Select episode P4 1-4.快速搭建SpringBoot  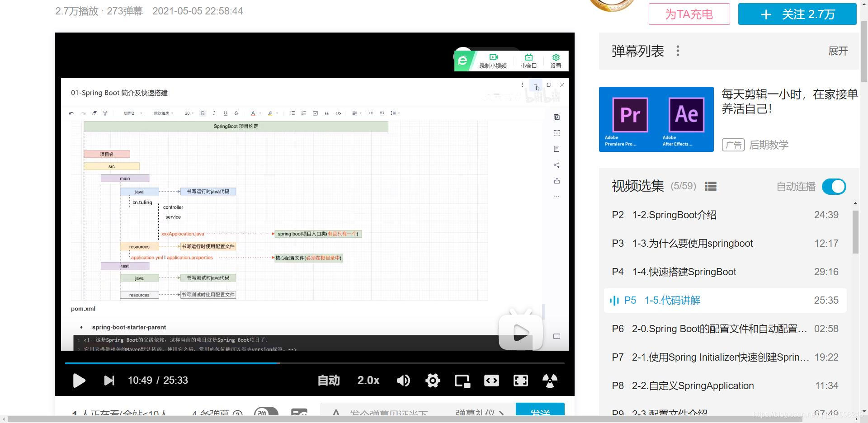pos(725,272)
